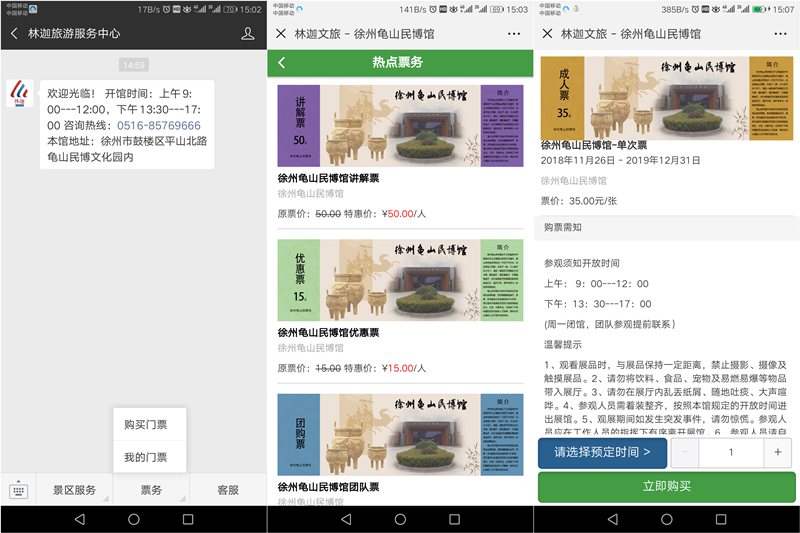Open the blue 团购票 ticket image
This screenshot has width=800, height=533.
pos(401,435)
